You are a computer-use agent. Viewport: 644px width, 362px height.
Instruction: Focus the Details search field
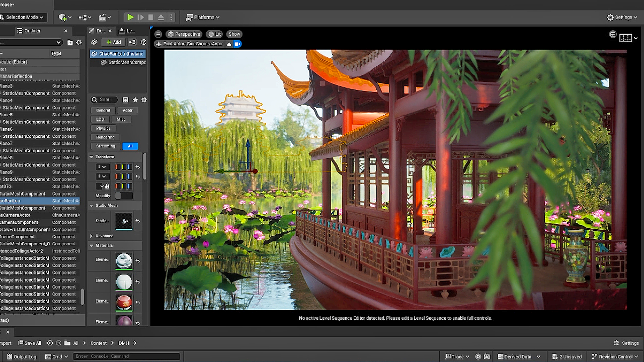(x=104, y=100)
